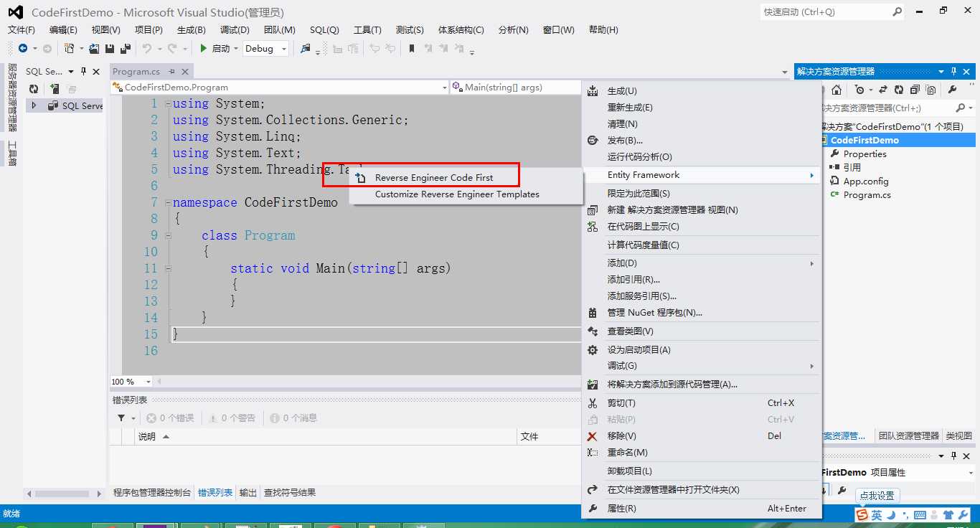Click the New Project toolbar icon
Viewport: 980px width, 528px height.
point(69,49)
